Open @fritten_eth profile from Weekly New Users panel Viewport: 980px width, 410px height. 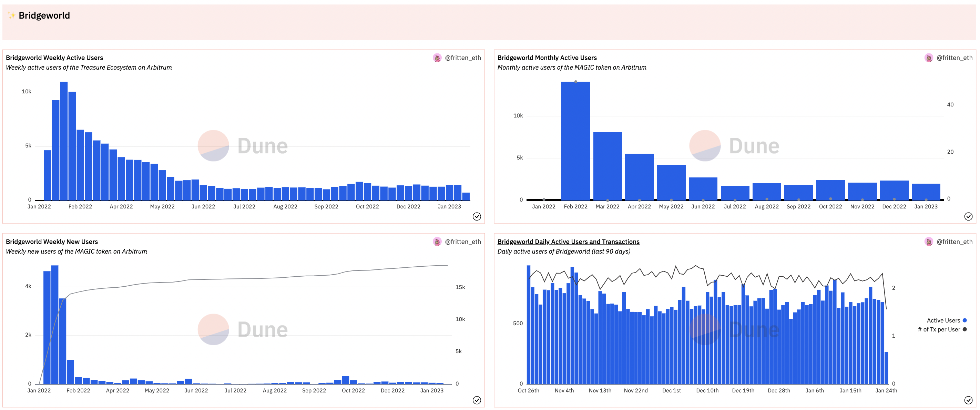tap(463, 242)
